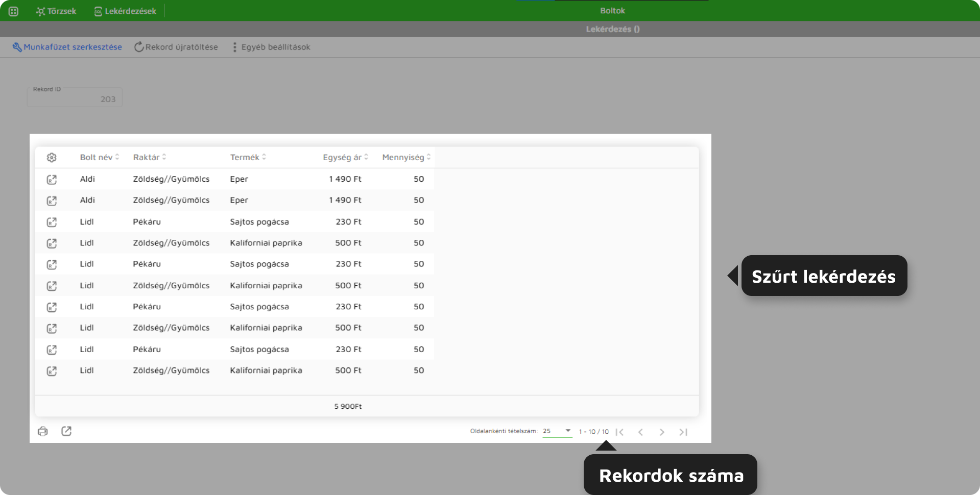This screenshot has height=495, width=980.
Task: Open record icon of first Aldi Eper row
Action: pos(52,180)
